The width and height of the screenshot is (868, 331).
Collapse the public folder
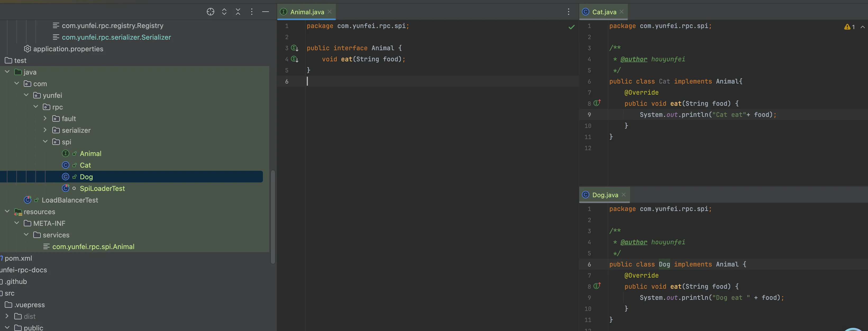pos(7,328)
